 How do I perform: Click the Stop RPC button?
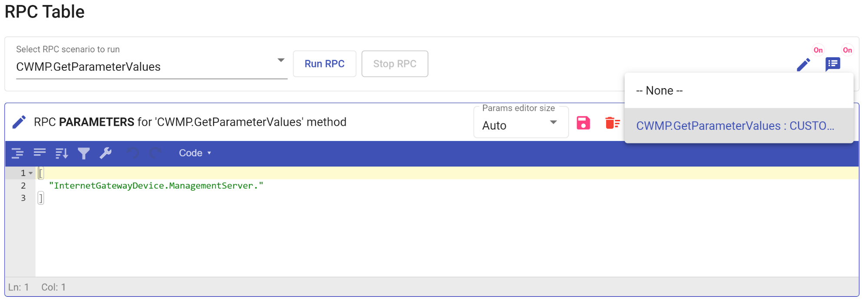(394, 64)
